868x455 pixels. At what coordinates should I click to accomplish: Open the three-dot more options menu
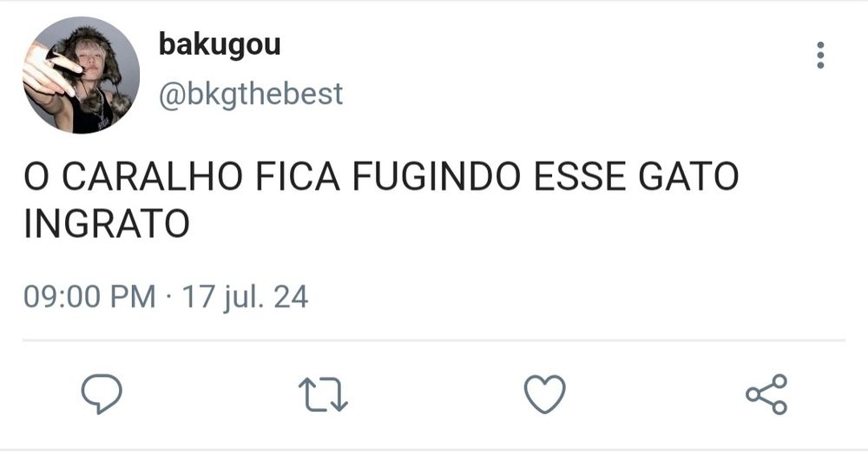820,56
